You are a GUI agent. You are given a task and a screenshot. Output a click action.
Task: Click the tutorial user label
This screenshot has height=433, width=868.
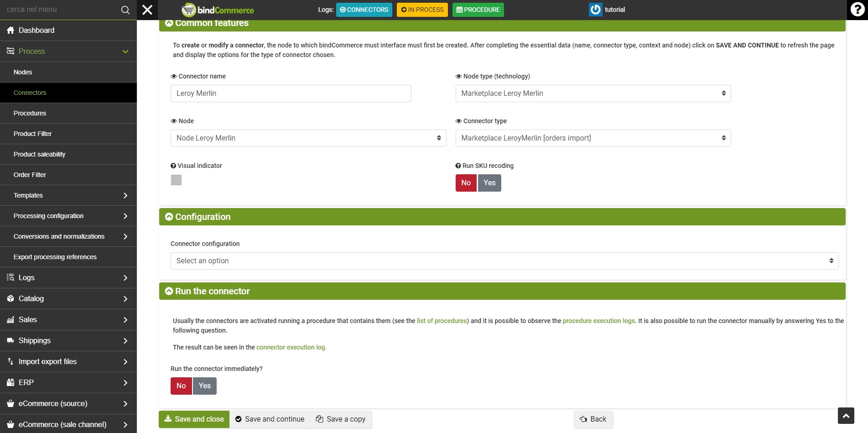pos(615,10)
